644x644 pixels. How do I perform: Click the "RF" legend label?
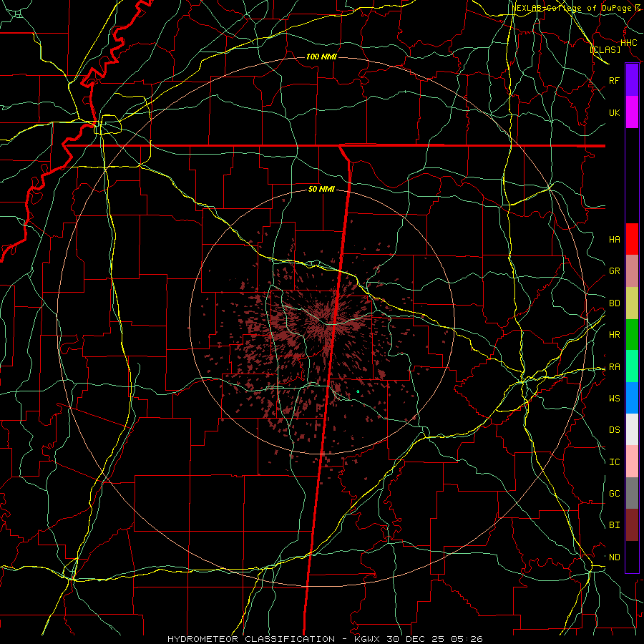click(x=614, y=81)
